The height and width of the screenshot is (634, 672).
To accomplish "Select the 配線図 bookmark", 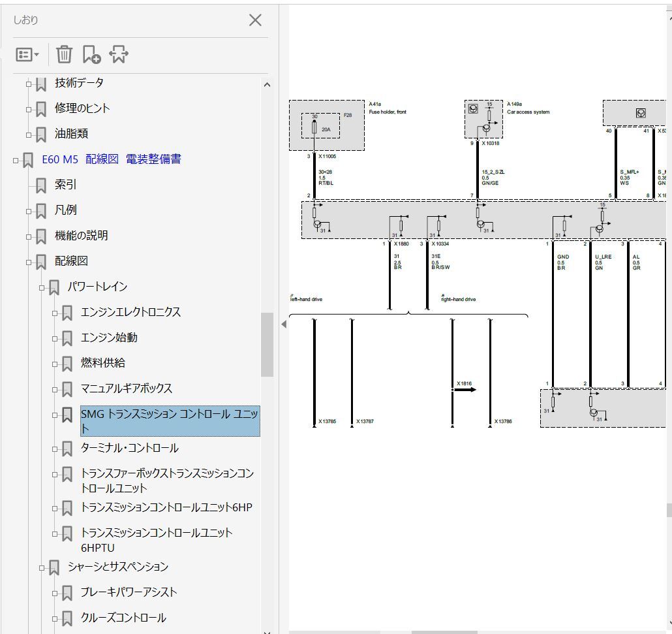I will [x=72, y=261].
